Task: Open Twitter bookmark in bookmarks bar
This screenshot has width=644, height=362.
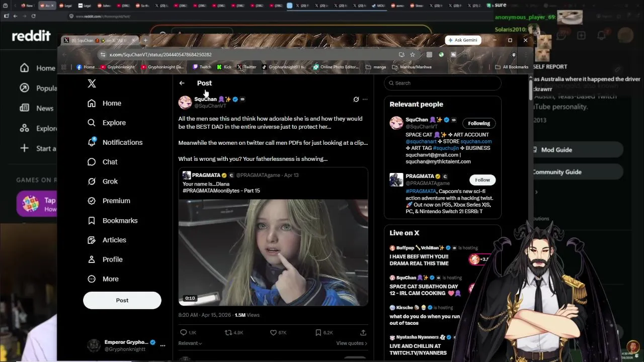Action: (247, 67)
